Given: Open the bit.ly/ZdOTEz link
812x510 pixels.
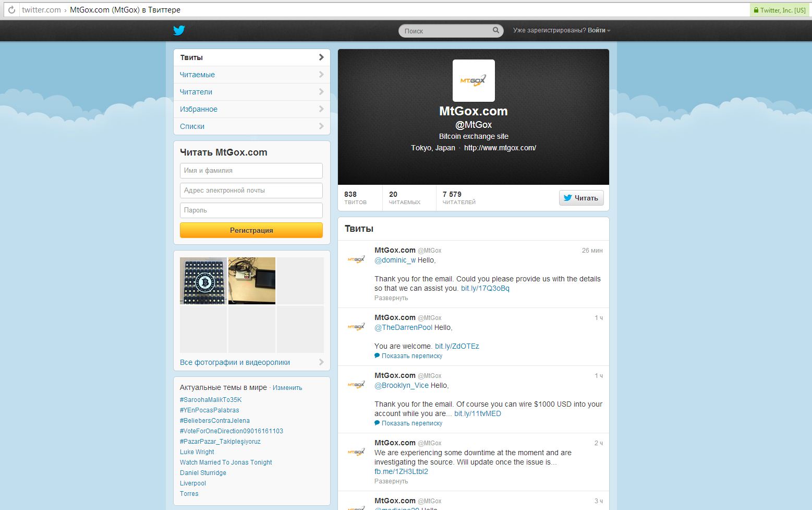Looking at the screenshot, I should pyautogui.click(x=457, y=346).
